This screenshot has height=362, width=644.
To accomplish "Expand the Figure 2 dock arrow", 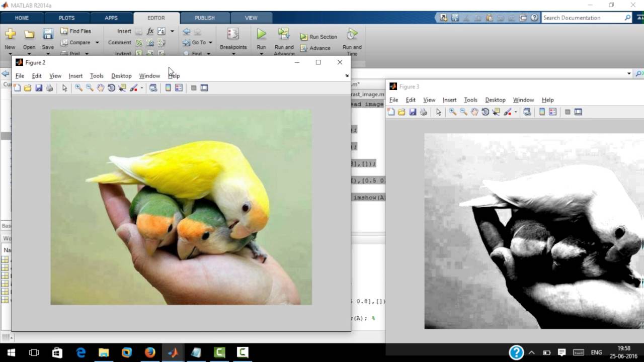I will tap(347, 76).
